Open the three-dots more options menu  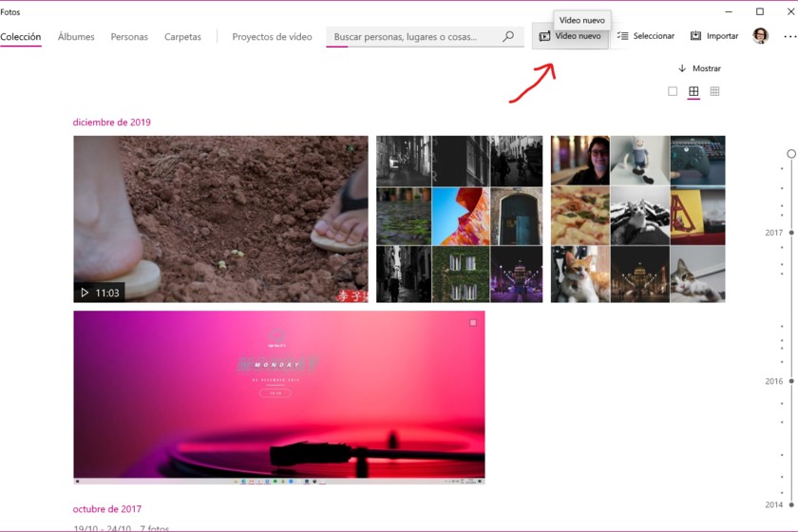click(789, 36)
